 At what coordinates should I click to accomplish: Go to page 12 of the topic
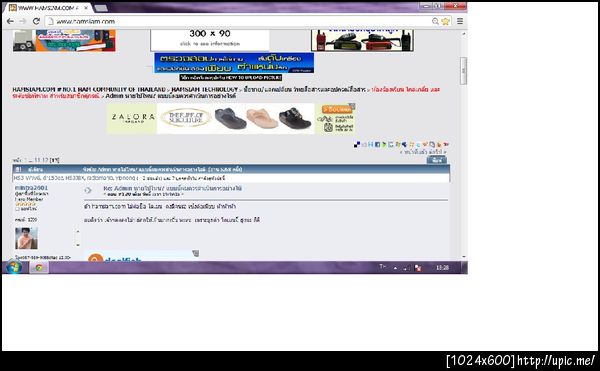(x=46, y=160)
